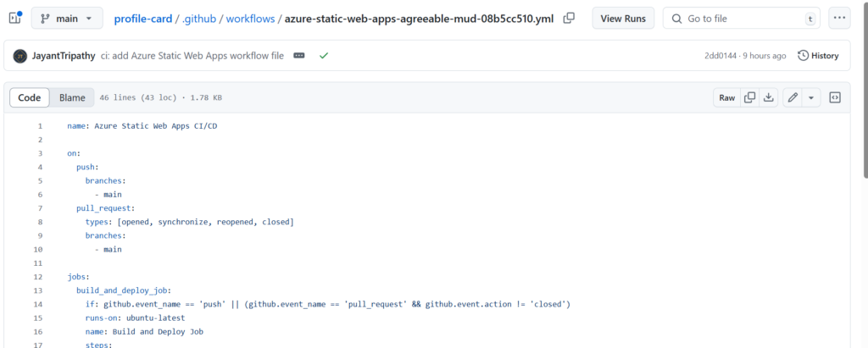Open the profile-card repository link
The height and width of the screenshot is (348, 868).
tap(142, 19)
